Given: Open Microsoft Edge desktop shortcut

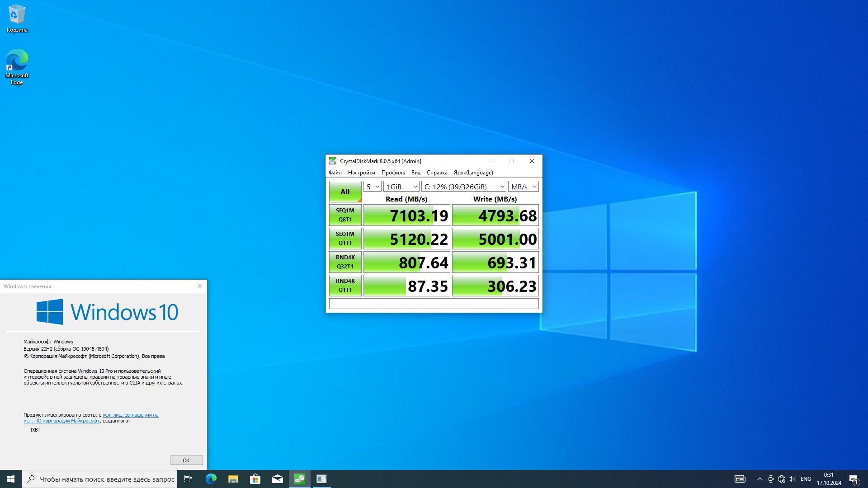Looking at the screenshot, I should point(17,66).
